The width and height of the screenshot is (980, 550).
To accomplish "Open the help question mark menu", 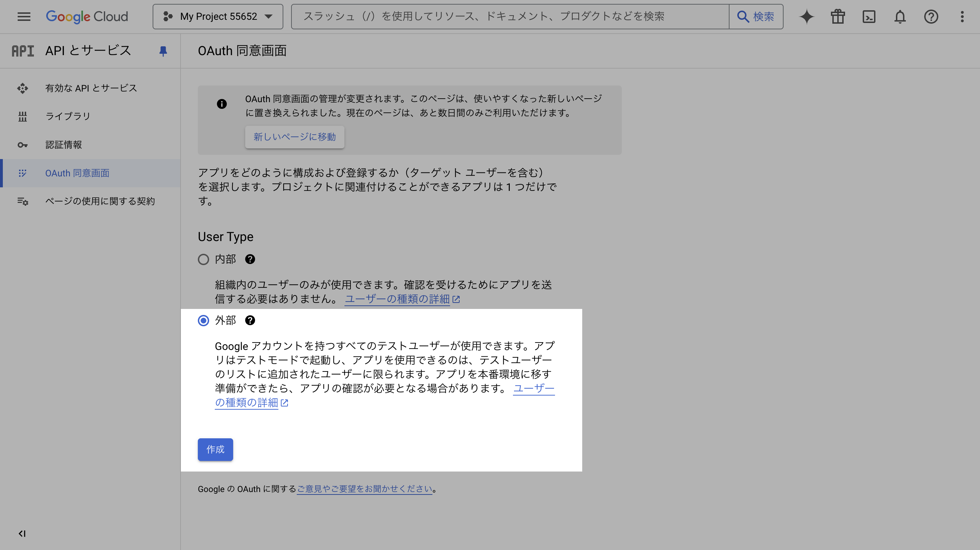I will click(931, 16).
